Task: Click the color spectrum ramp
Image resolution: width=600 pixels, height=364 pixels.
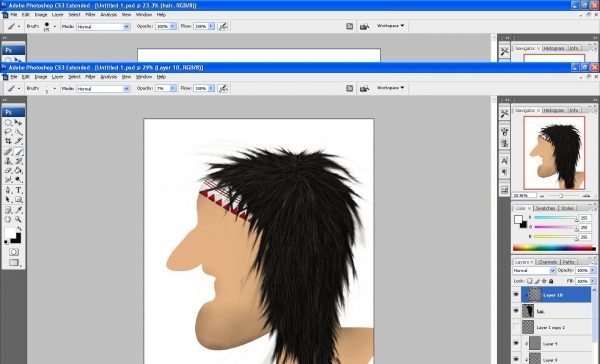Action: click(x=554, y=248)
